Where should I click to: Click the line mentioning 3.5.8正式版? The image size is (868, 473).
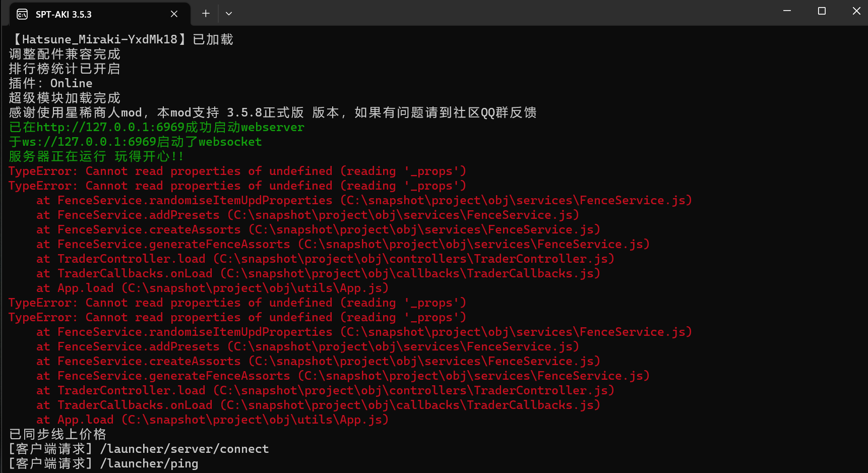[x=272, y=112]
